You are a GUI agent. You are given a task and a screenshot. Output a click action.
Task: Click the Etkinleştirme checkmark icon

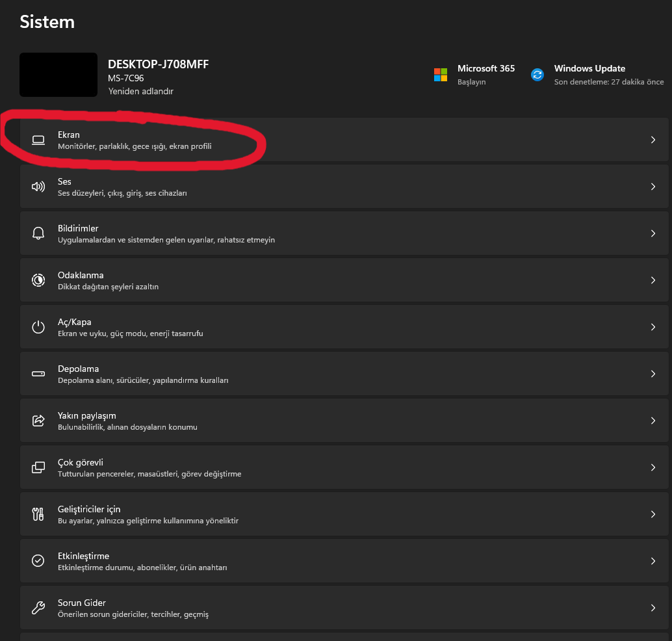click(x=38, y=561)
